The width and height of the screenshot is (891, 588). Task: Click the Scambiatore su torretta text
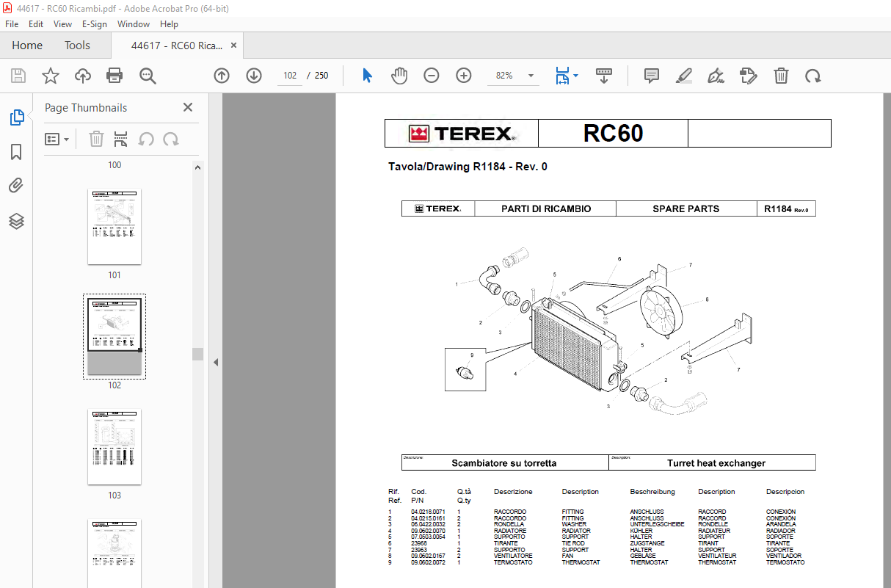(x=504, y=463)
